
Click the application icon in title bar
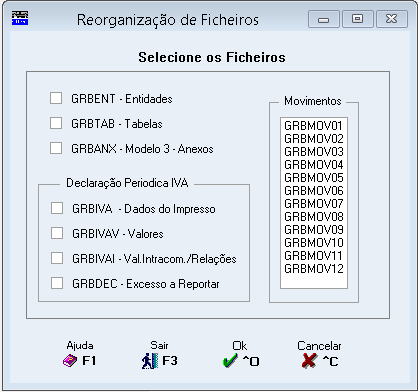pos(20,18)
